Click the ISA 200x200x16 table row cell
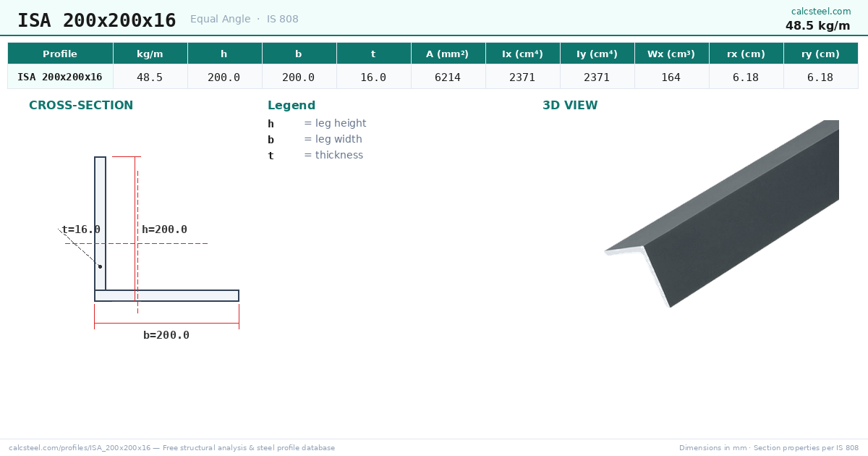The image size is (868, 456). tap(60, 77)
